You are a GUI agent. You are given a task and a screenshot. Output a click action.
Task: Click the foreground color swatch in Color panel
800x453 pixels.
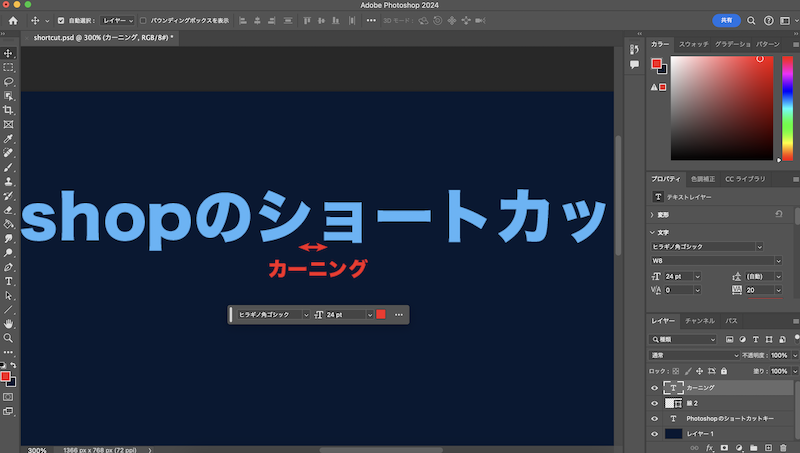[657, 64]
